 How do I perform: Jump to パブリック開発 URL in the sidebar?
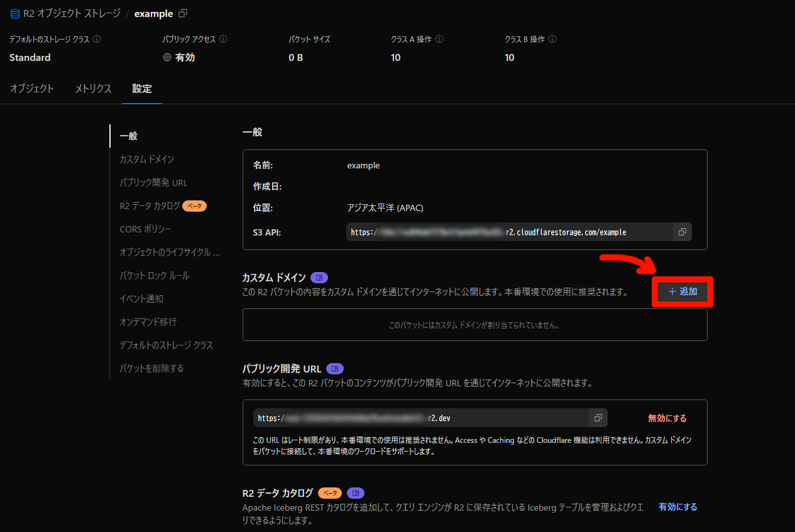coord(153,182)
